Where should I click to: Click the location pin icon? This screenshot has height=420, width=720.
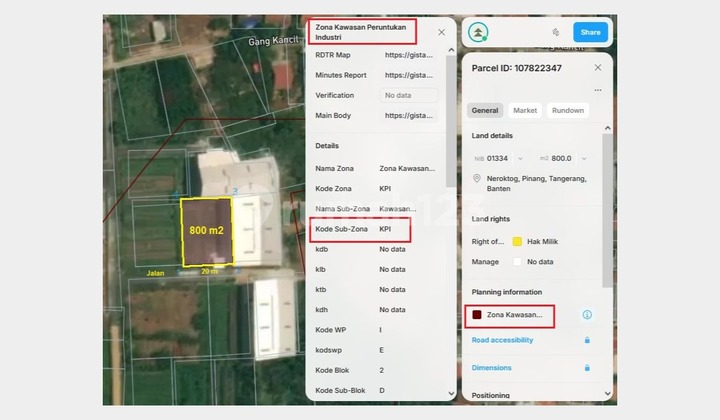477,179
